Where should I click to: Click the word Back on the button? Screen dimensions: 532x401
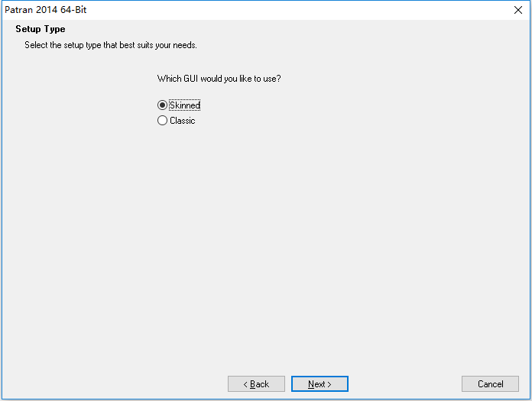click(260, 384)
